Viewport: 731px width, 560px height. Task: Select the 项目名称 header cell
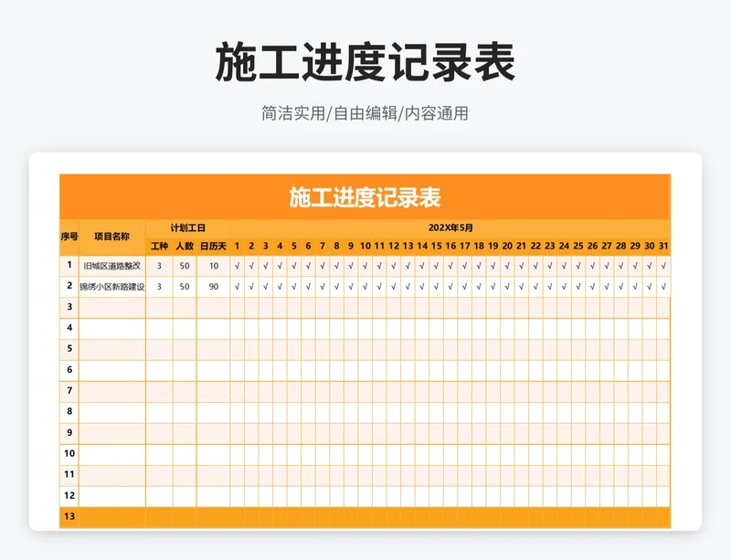click(x=112, y=237)
